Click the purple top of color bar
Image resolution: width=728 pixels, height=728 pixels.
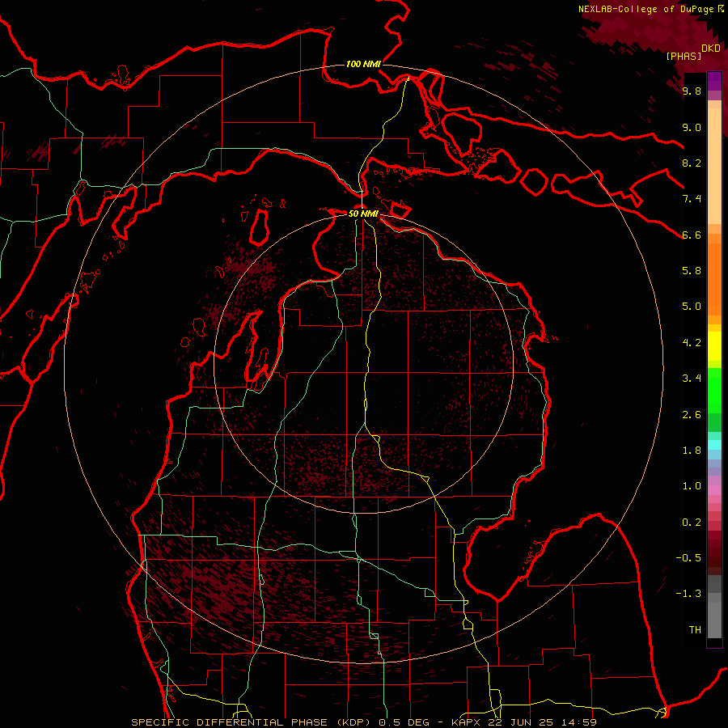pos(714,81)
